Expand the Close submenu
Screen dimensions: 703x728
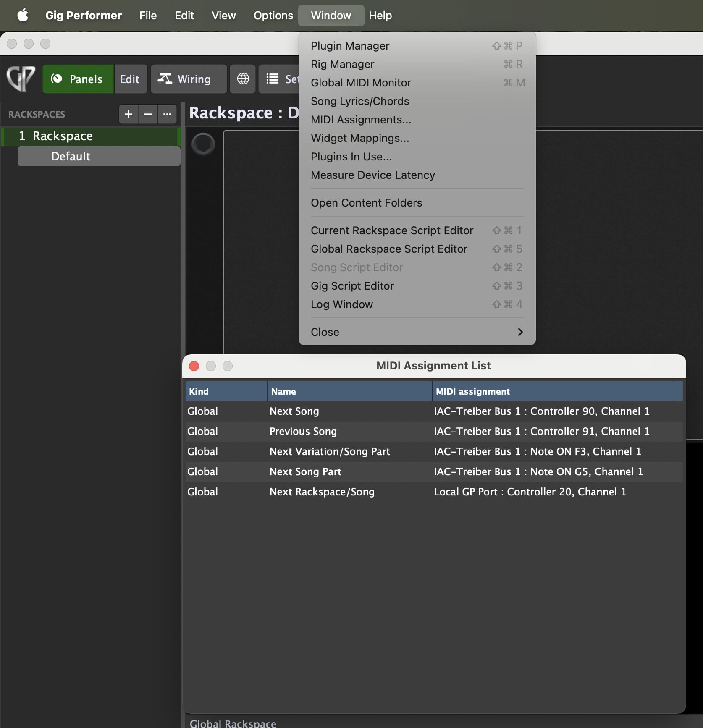point(417,332)
